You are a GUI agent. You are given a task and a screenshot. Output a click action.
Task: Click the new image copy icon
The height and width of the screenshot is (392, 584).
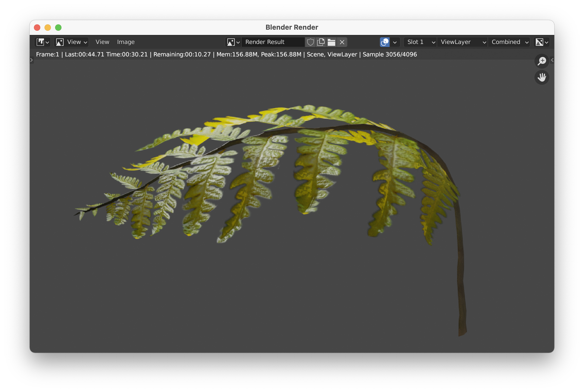tap(321, 42)
